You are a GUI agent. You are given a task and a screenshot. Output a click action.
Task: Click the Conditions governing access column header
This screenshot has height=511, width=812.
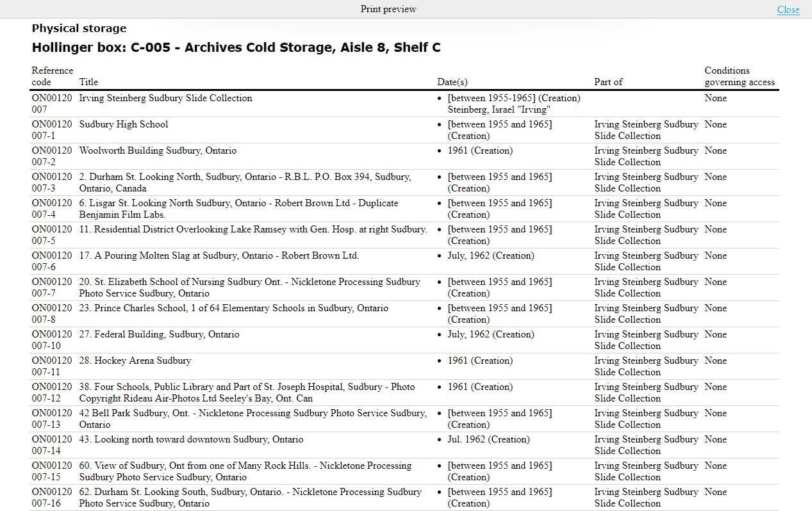click(740, 76)
